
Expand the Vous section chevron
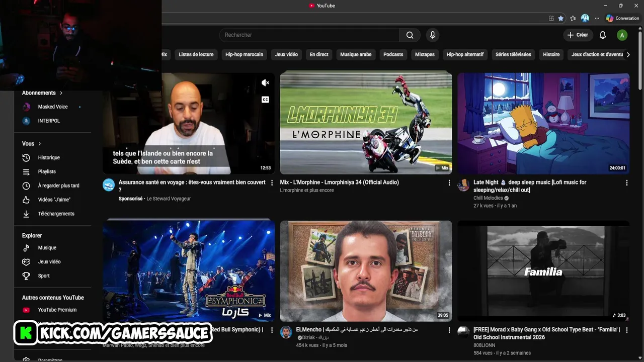tap(39, 144)
